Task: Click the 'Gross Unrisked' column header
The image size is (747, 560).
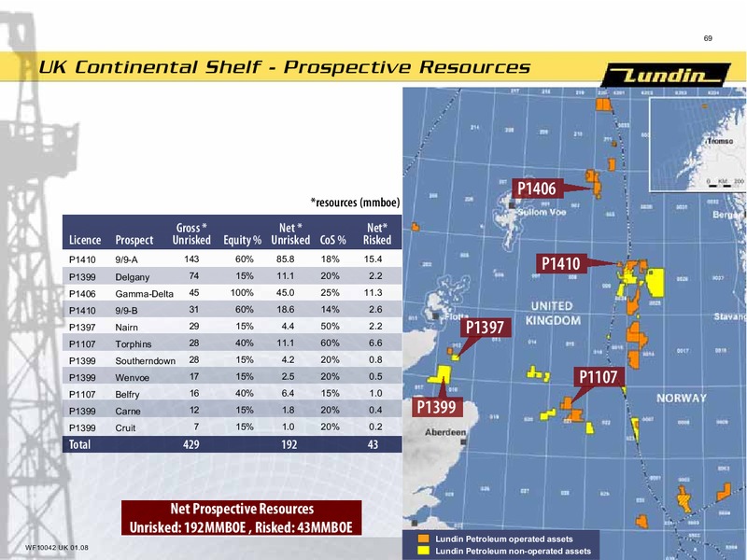Action: point(191,234)
